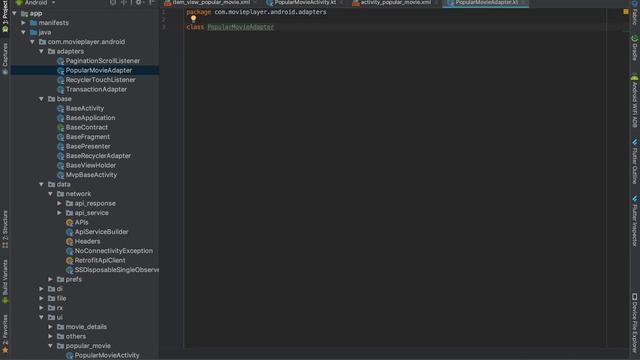Click the yellow inspection indicator in editor gutter
The width and height of the screenshot is (640, 360).
click(x=626, y=12)
